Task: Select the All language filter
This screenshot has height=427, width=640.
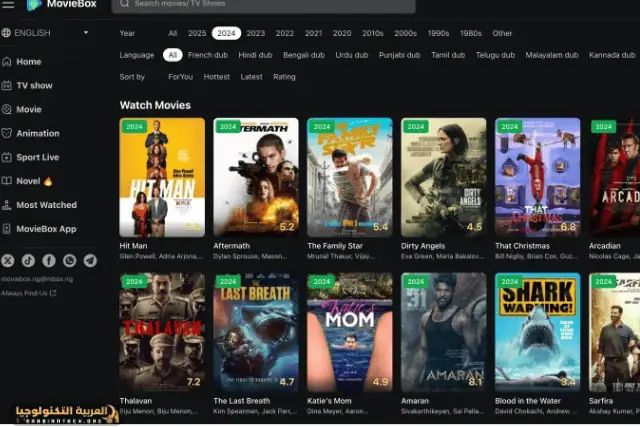Action: [173, 55]
